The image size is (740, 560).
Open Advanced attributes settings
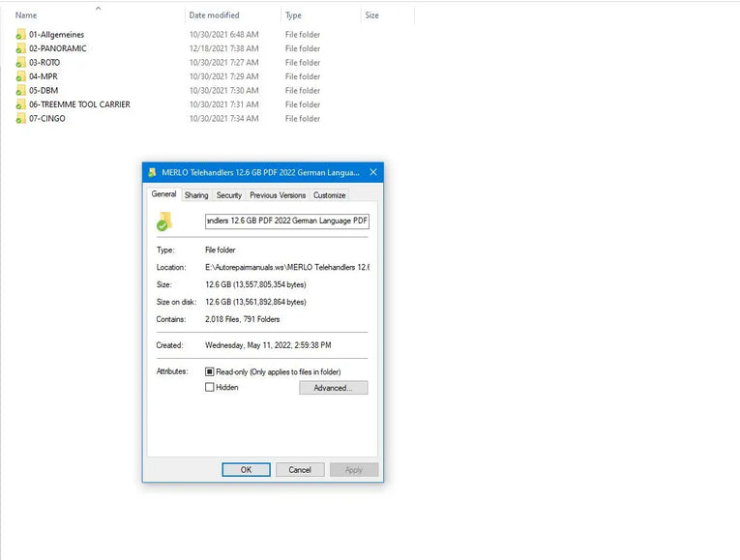tap(333, 388)
